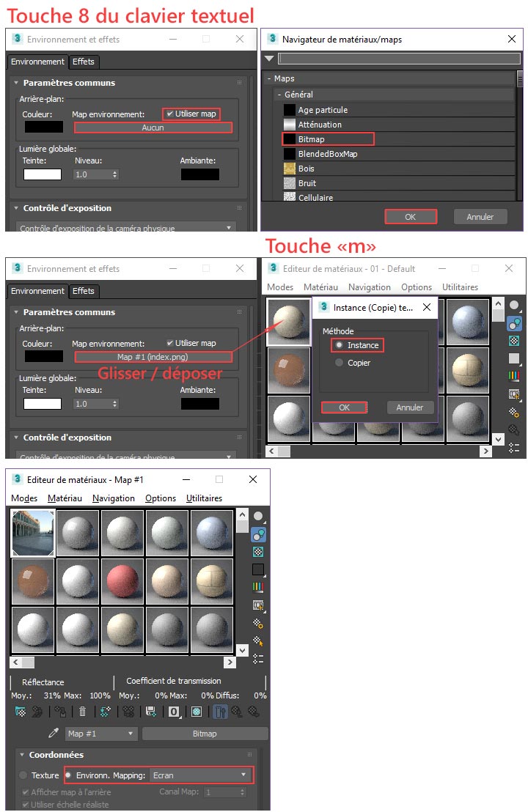
Task: Click OK in Navigateur de matériaux/maps
Action: (x=410, y=217)
